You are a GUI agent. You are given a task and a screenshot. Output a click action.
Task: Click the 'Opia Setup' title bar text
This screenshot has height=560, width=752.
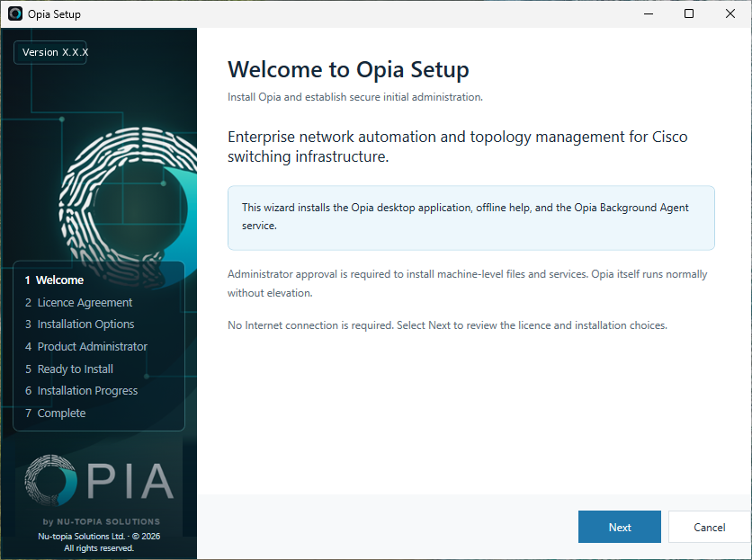click(54, 14)
